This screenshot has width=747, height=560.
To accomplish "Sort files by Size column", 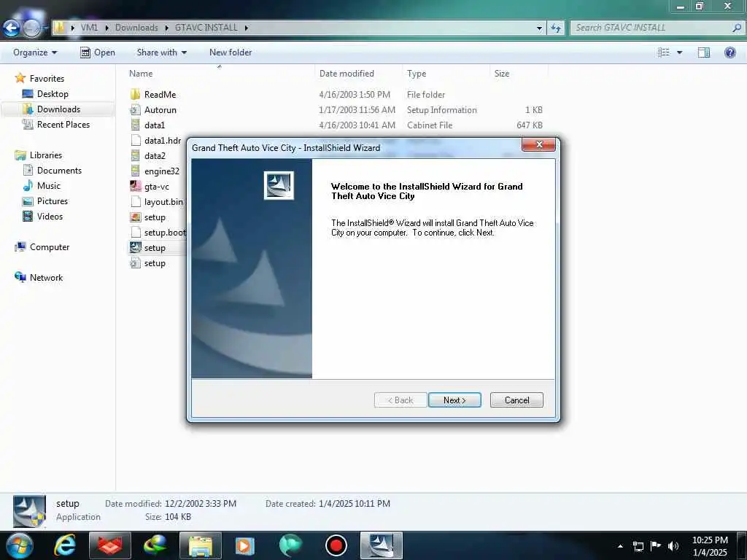I will (x=502, y=74).
